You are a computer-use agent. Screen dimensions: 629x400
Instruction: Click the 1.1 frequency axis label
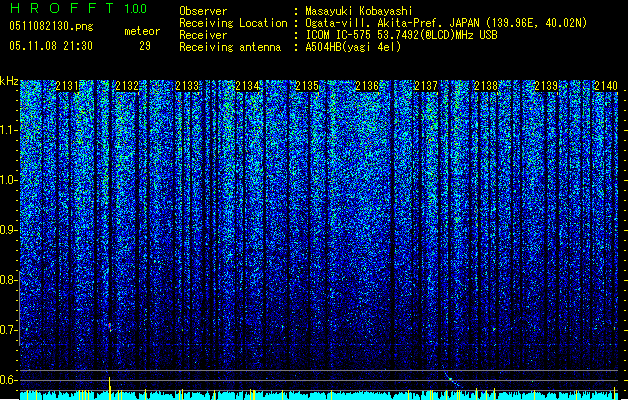(x=9, y=130)
